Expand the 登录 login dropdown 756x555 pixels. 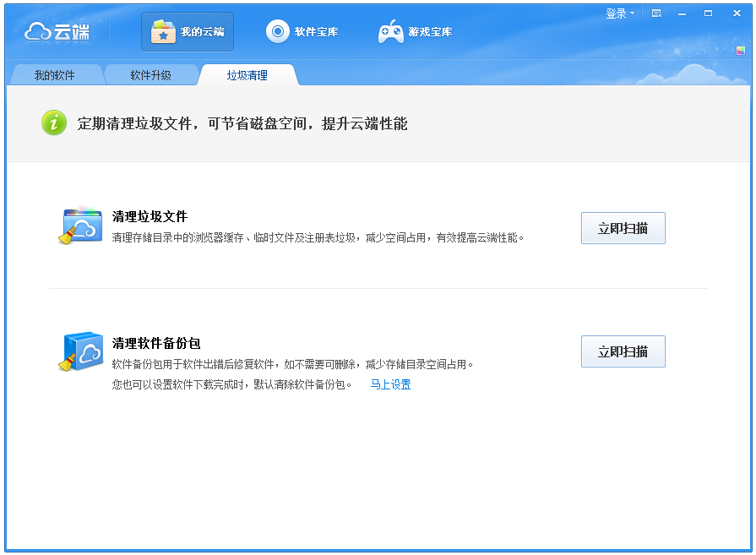tap(619, 14)
